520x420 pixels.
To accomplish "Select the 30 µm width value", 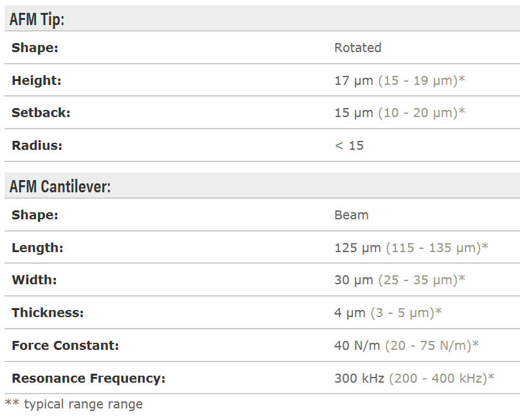I will tap(354, 280).
